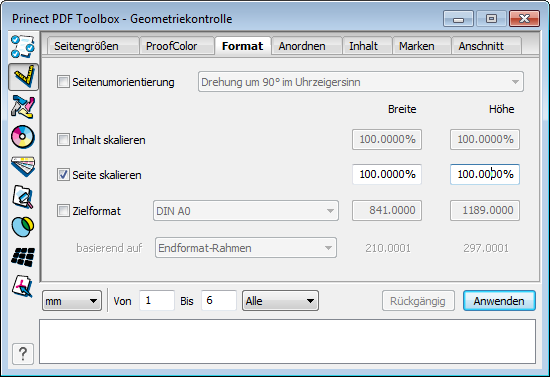
Task: Click the Von page number field
Action: click(157, 300)
